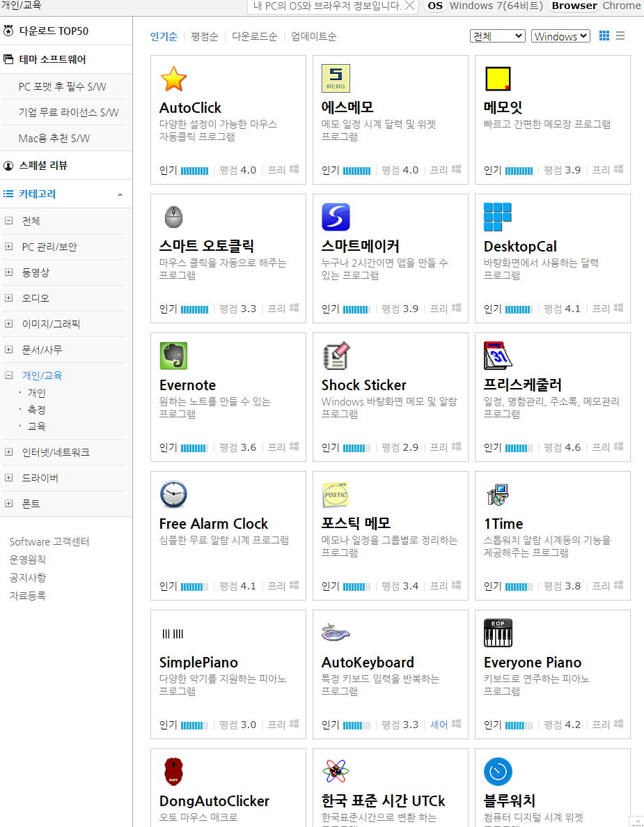Open the DesktopCal blue grid icon
This screenshot has width=644, height=827.
498,217
